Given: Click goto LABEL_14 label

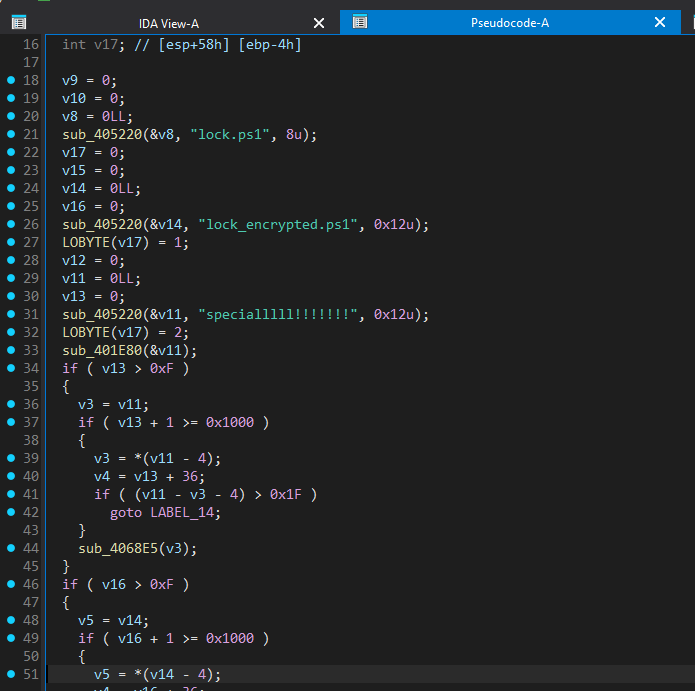Looking at the screenshot, I should [182, 512].
